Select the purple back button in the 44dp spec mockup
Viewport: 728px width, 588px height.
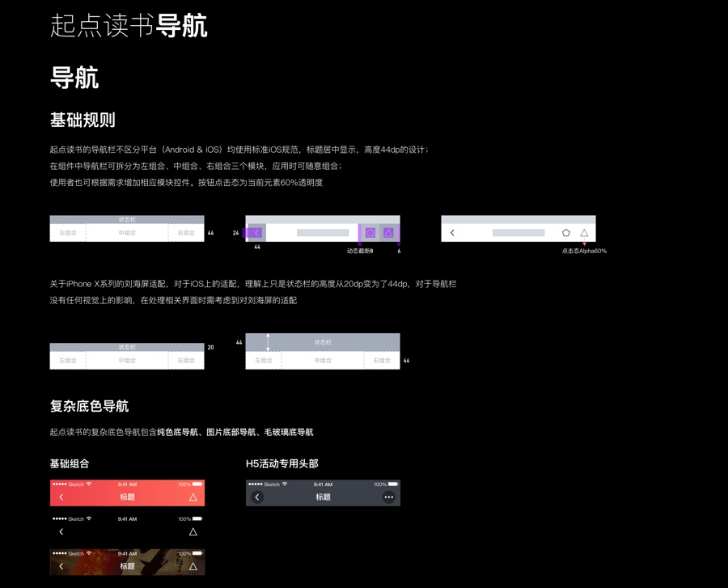tap(257, 232)
